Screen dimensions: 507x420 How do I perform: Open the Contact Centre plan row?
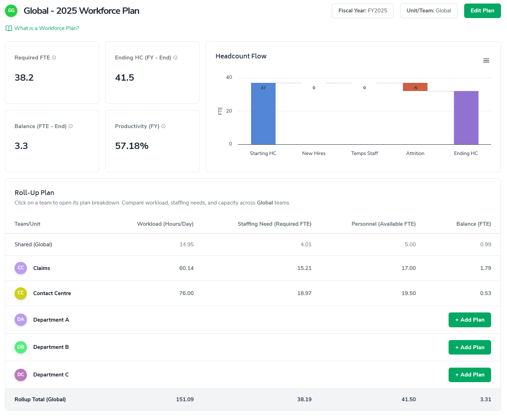coord(52,293)
